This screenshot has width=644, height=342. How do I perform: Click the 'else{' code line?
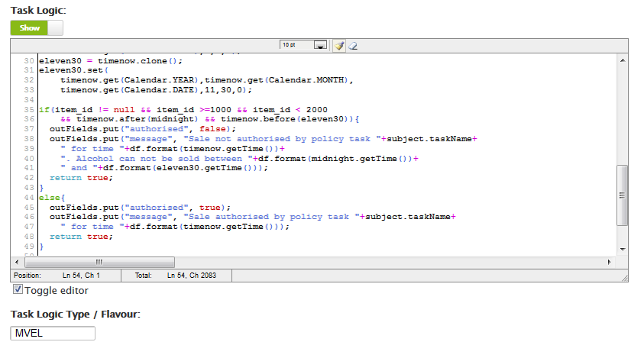pos(52,198)
